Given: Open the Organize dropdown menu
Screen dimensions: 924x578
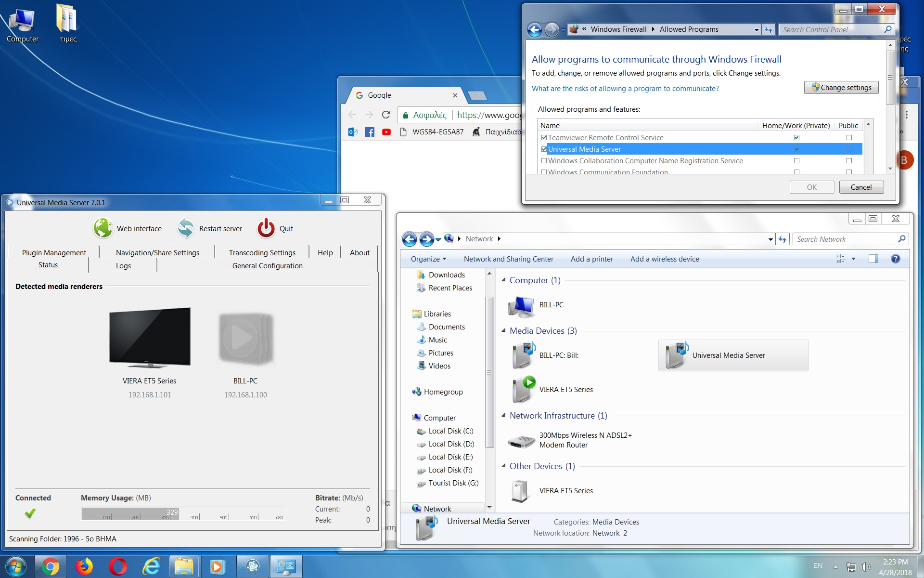Looking at the screenshot, I should coord(428,259).
